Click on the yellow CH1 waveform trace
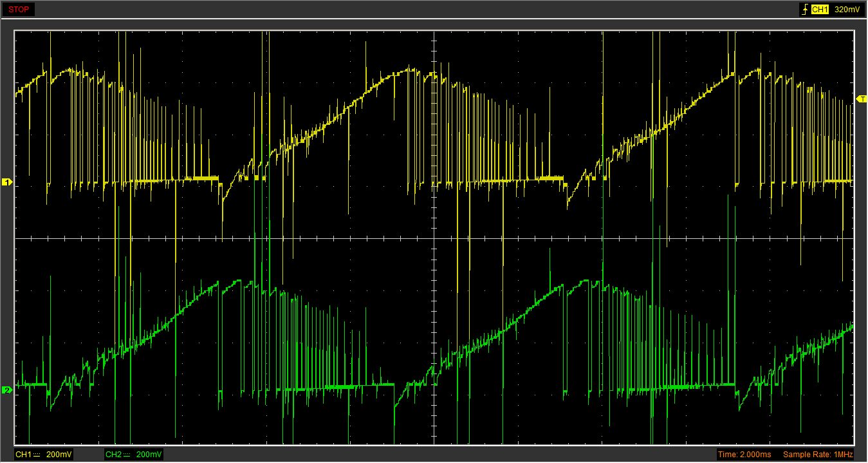This screenshot has width=868, height=463. (322, 126)
